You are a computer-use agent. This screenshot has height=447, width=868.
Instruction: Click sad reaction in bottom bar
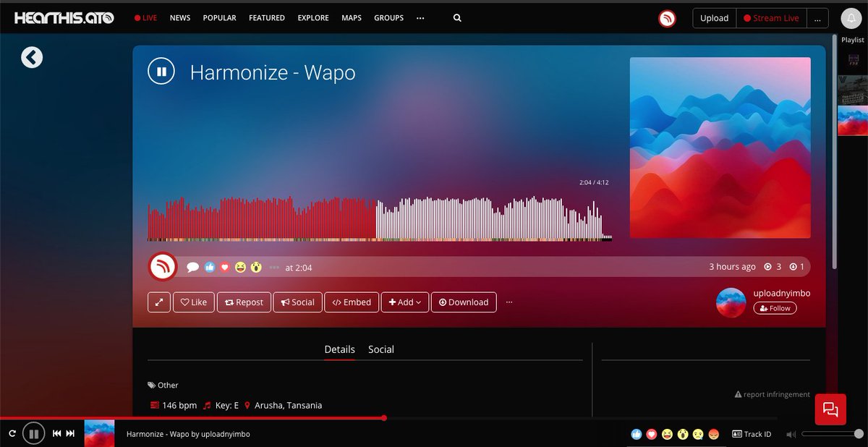698,434
